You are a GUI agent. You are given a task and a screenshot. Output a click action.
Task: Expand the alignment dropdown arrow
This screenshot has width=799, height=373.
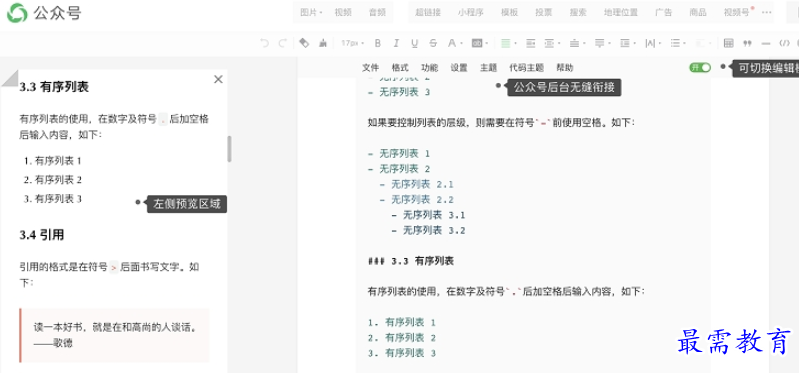click(x=516, y=43)
